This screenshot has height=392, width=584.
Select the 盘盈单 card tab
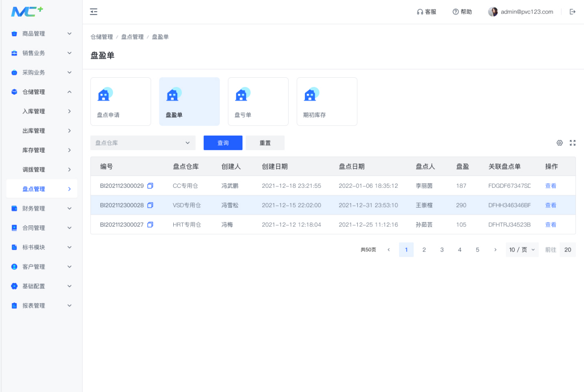tap(189, 101)
